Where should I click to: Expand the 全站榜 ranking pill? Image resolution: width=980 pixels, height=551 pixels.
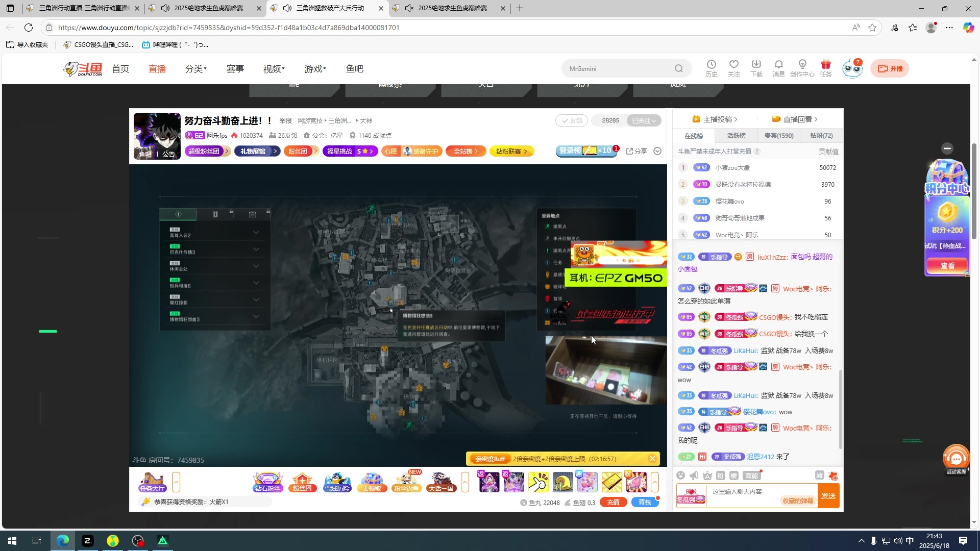coord(465,151)
